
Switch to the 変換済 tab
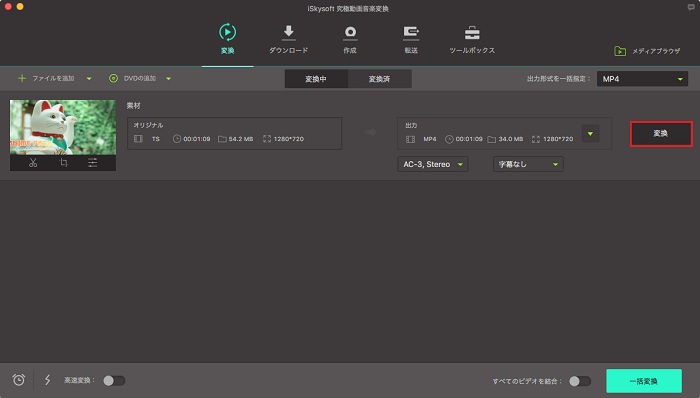click(379, 79)
